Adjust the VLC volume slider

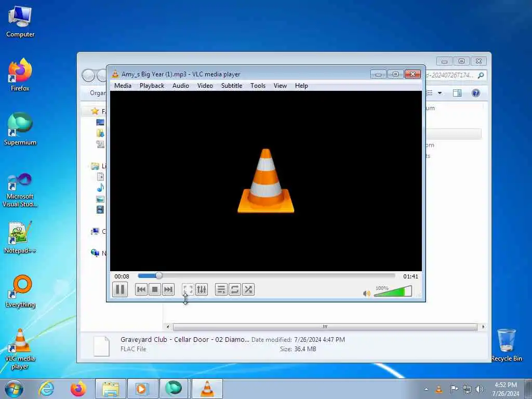click(x=393, y=291)
